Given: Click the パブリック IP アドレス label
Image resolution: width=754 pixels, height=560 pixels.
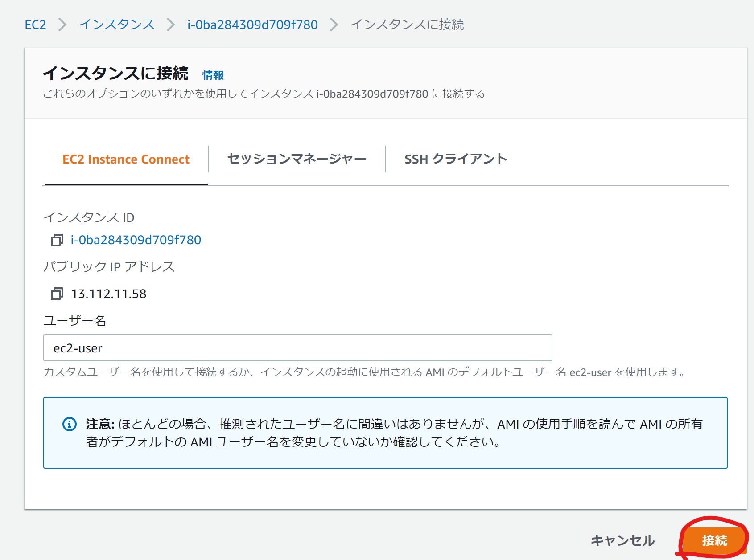Looking at the screenshot, I should pyautogui.click(x=109, y=266).
